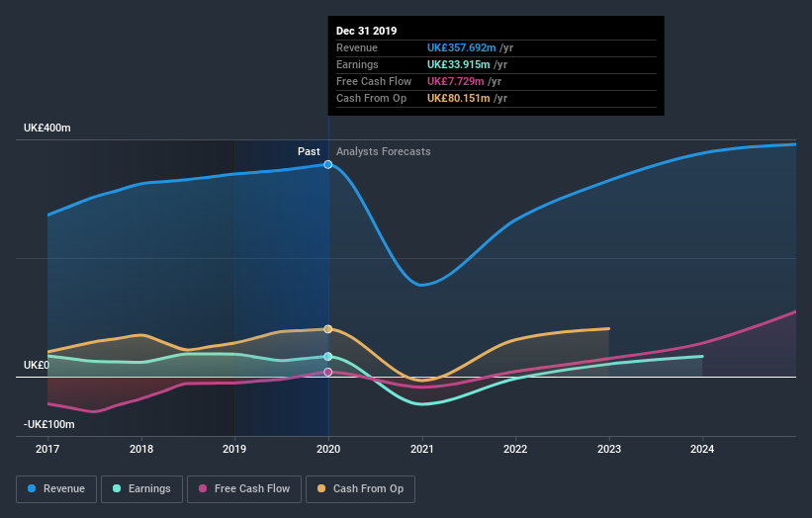This screenshot has width=812, height=518.
Task: Click the UK£7.729m free cash flow value
Action: coord(456,81)
